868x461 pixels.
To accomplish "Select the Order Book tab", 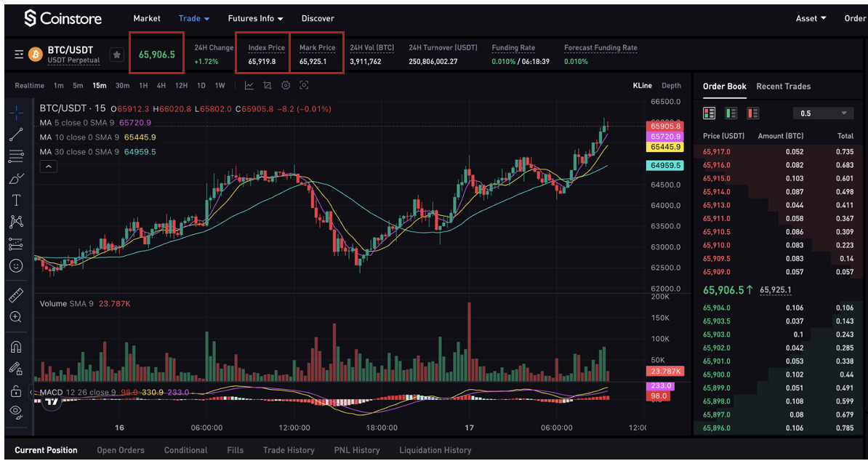I will tap(725, 87).
